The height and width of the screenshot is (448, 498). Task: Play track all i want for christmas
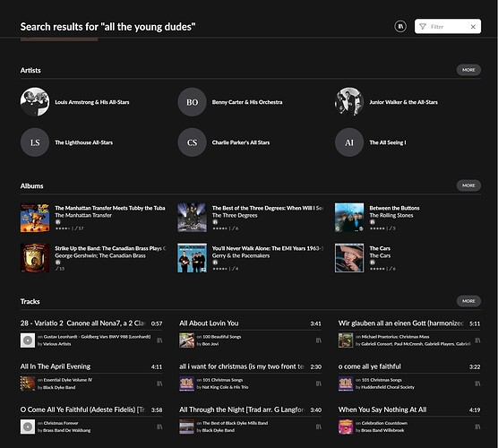click(241, 366)
